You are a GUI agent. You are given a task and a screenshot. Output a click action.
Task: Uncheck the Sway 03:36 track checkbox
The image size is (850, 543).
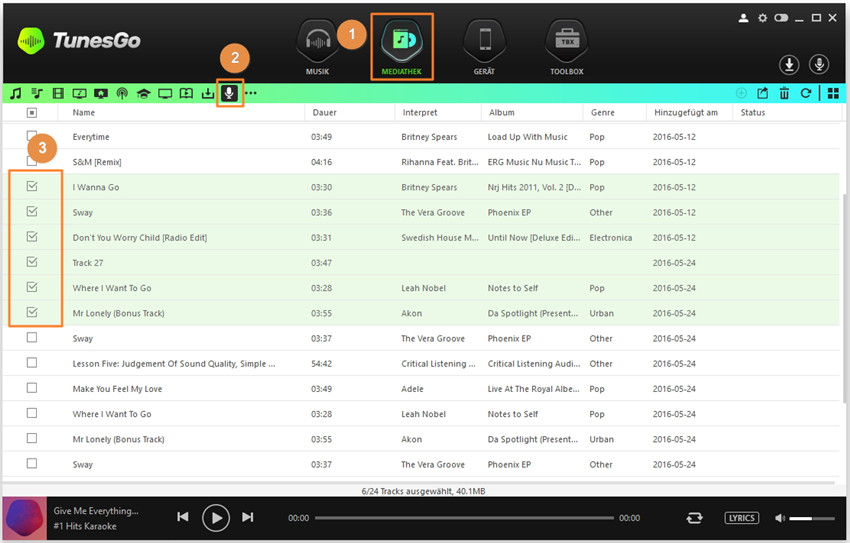click(x=32, y=211)
